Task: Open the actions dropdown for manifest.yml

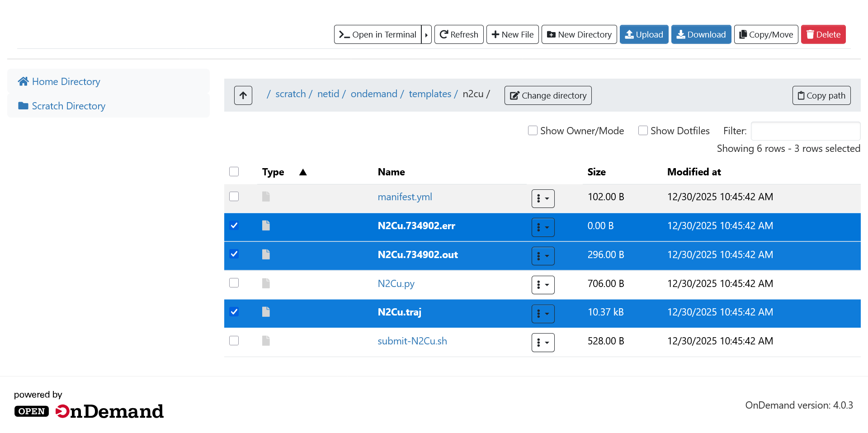Action: (x=542, y=198)
